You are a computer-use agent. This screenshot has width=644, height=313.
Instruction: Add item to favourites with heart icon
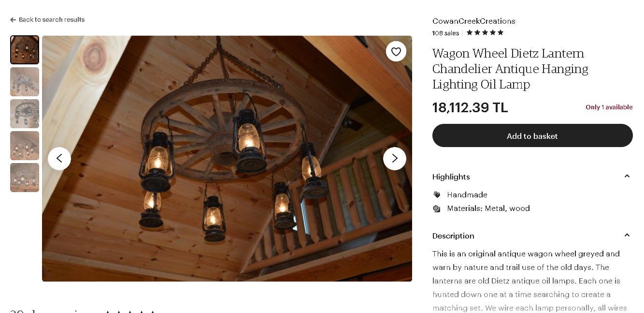pyautogui.click(x=396, y=51)
